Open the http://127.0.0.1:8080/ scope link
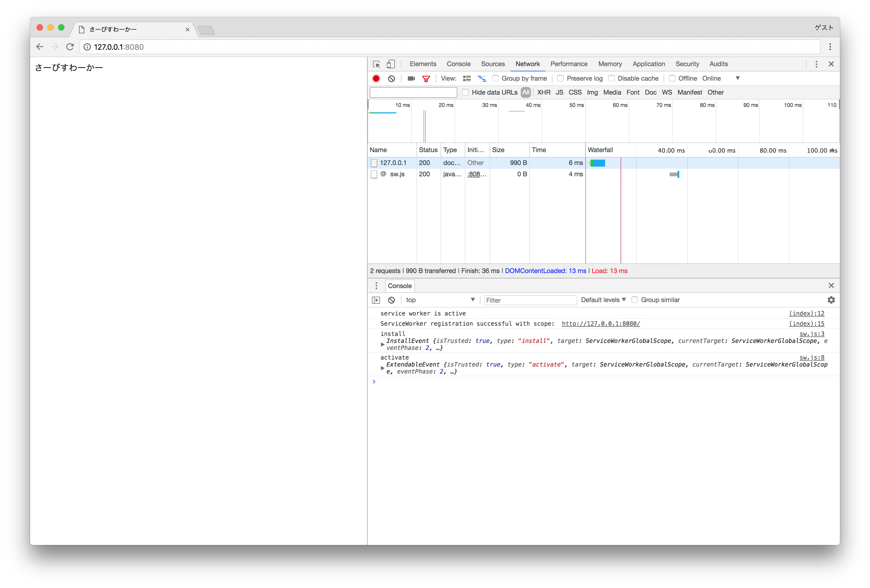Screen dimensions: 870x588 coord(601,324)
